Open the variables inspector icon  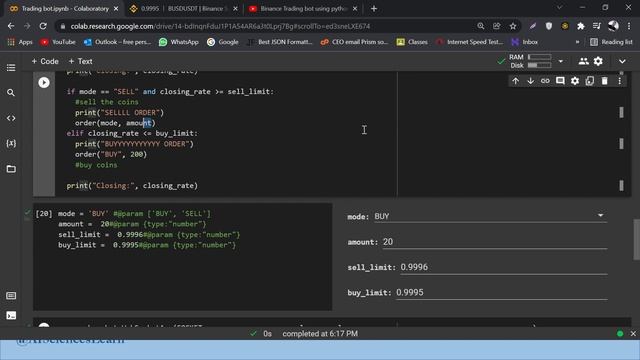click(x=11, y=143)
